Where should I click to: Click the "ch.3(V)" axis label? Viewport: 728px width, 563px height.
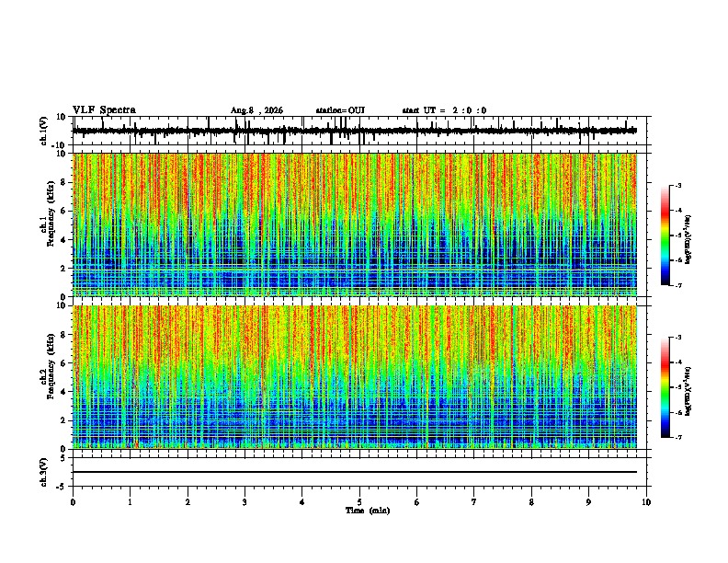(44, 472)
